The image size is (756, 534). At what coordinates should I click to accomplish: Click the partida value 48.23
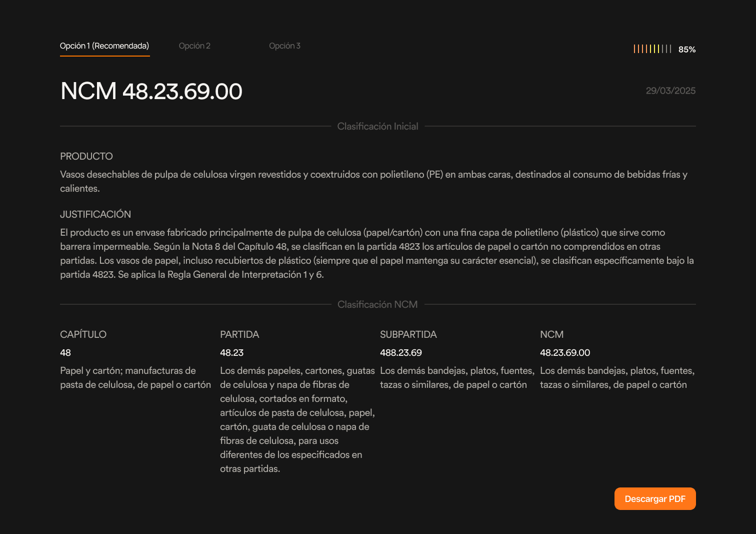tap(232, 353)
